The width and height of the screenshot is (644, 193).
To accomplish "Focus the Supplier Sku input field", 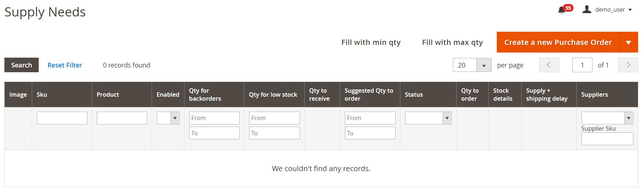I will pyautogui.click(x=607, y=139).
